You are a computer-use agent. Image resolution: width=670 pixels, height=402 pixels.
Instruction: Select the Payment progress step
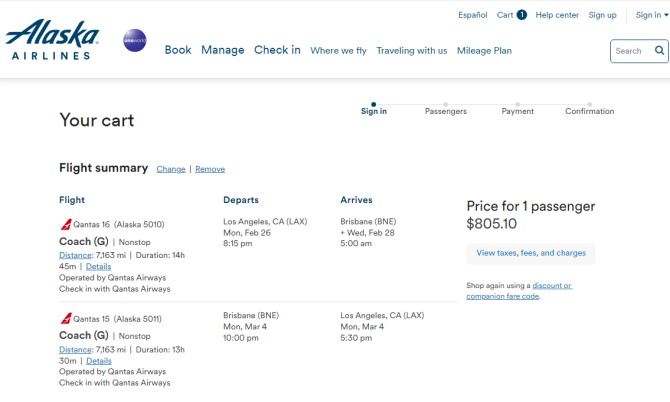[517, 109]
